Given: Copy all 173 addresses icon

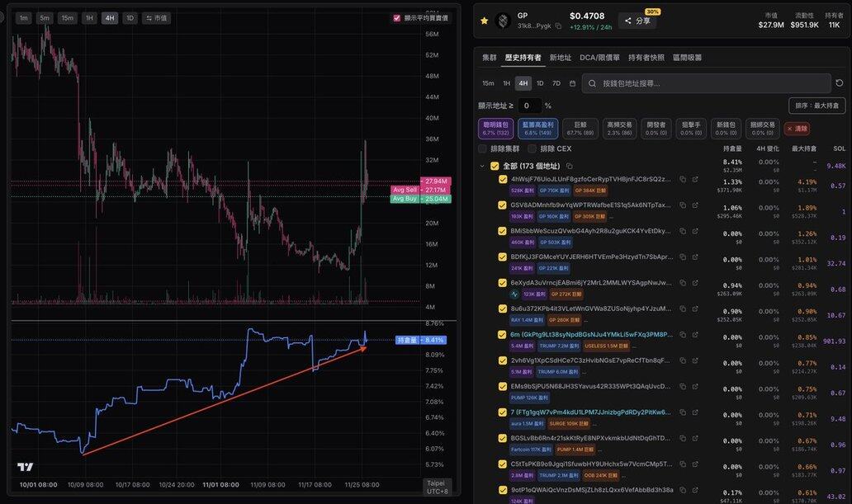Looking at the screenshot, I should [570, 166].
